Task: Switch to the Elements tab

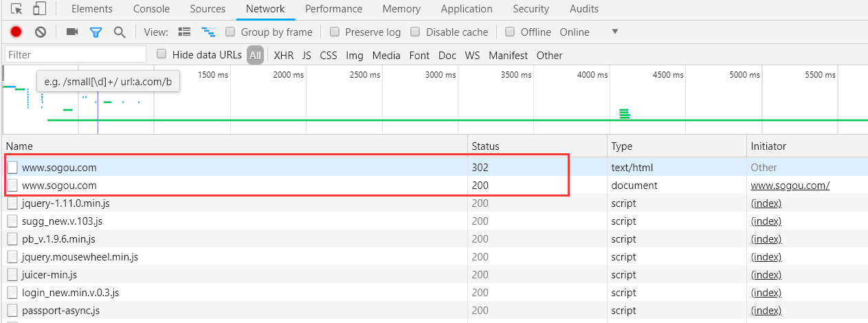Action: (x=92, y=9)
